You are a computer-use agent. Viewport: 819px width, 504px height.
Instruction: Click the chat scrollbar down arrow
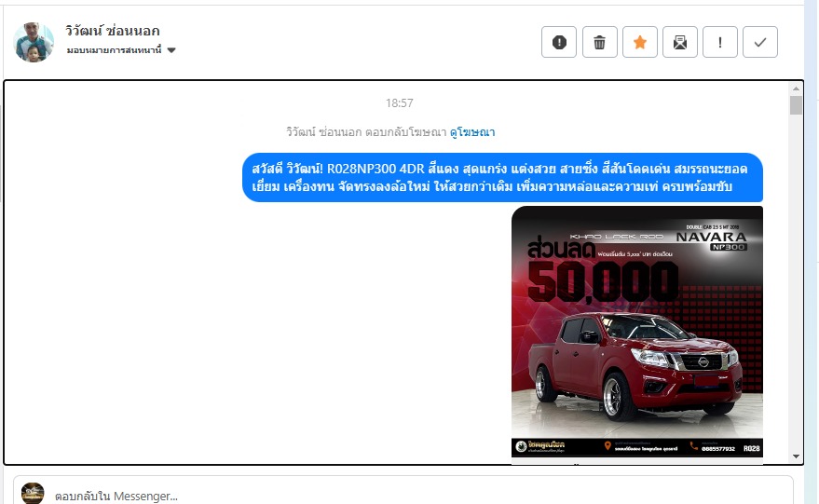(796, 456)
